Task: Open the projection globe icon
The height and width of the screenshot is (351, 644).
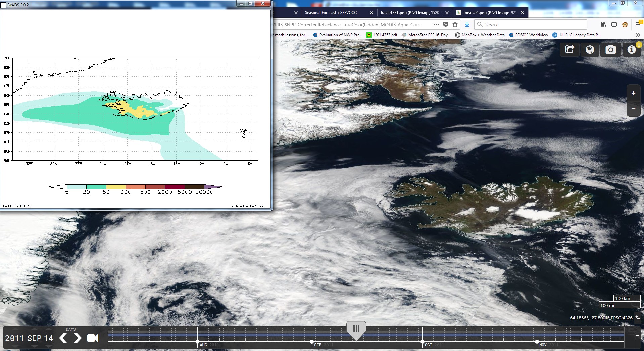Action: click(x=590, y=50)
